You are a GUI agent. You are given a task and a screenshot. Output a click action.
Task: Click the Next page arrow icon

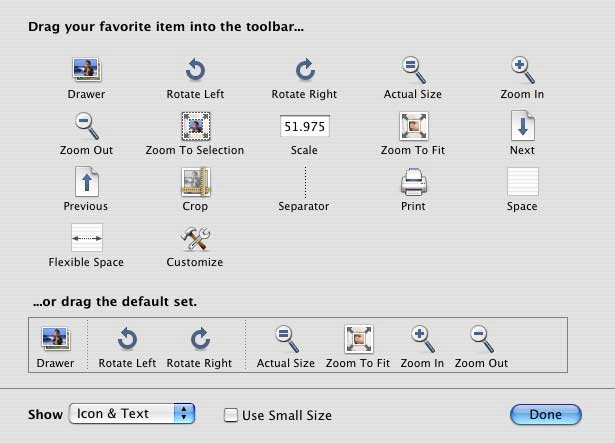[522, 126]
